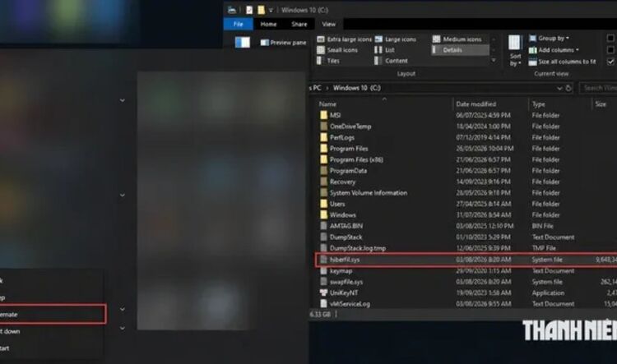The image size is (617, 364).
Task: Click the UniKeyNT application icon
Action: [323, 293]
